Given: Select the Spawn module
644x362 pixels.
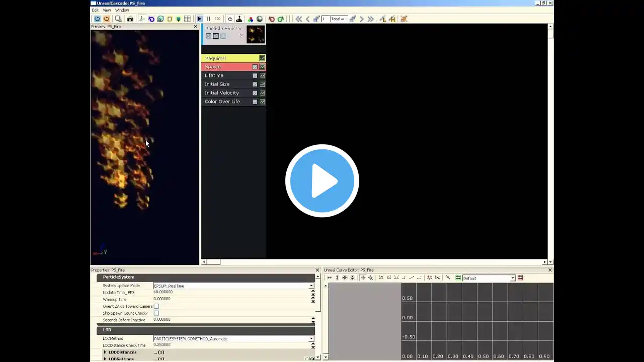Looking at the screenshot, I should [233, 67].
